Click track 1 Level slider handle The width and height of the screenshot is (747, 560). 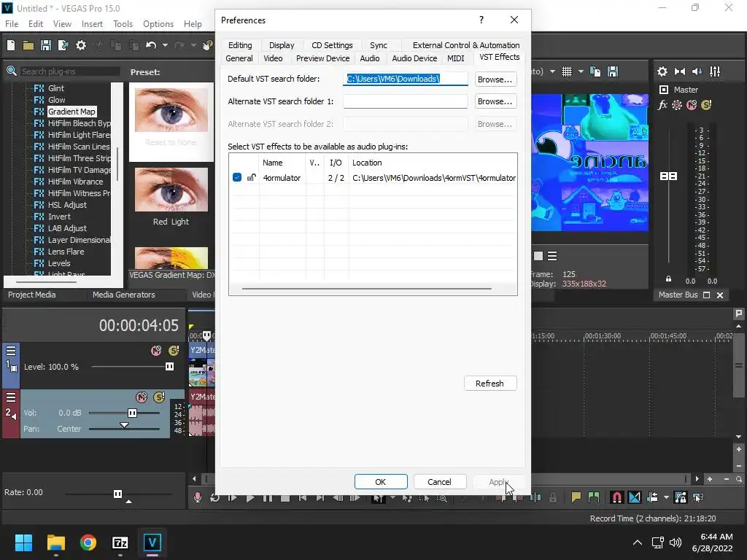pos(169,366)
